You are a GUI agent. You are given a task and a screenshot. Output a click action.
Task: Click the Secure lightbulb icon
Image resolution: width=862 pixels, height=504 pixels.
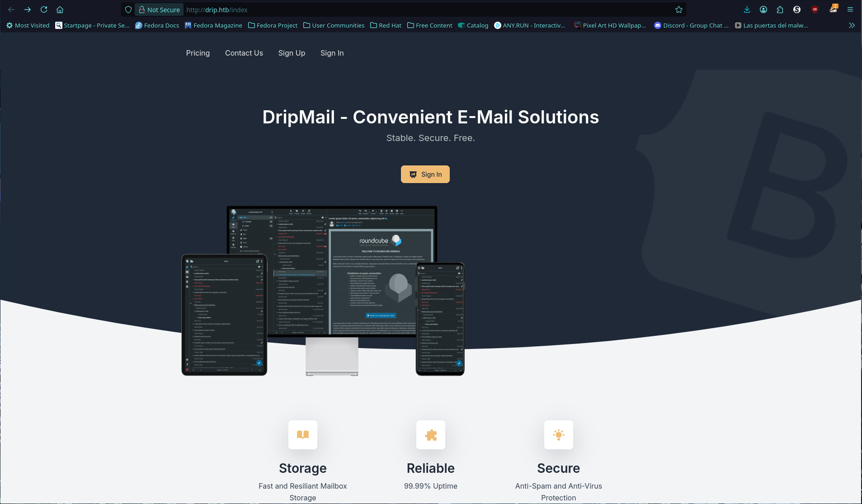pyautogui.click(x=559, y=435)
